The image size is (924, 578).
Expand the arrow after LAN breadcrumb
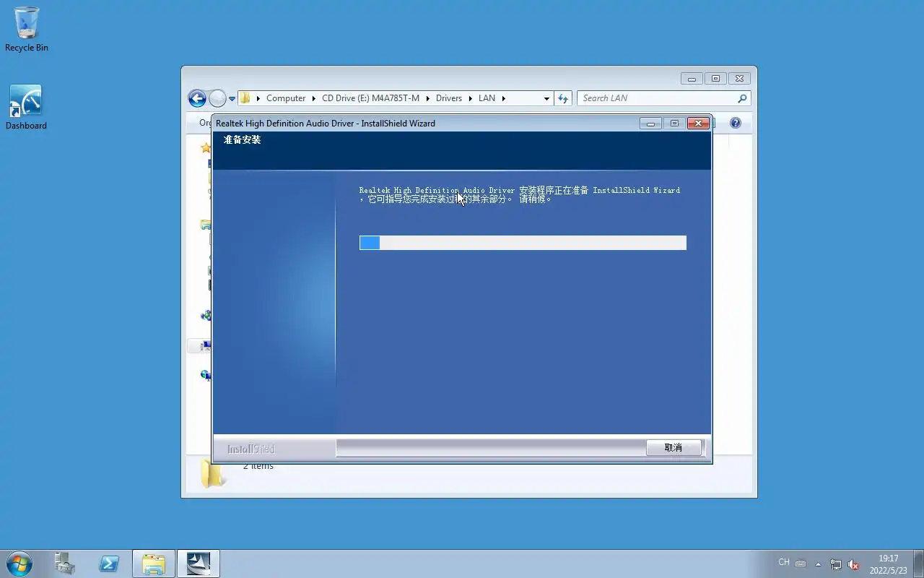[x=503, y=98]
